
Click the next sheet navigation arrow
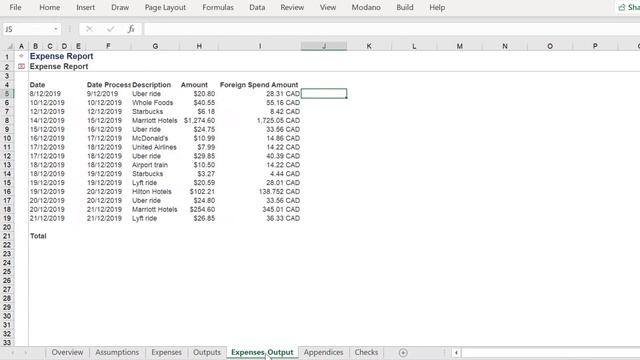pyautogui.click(x=26, y=353)
